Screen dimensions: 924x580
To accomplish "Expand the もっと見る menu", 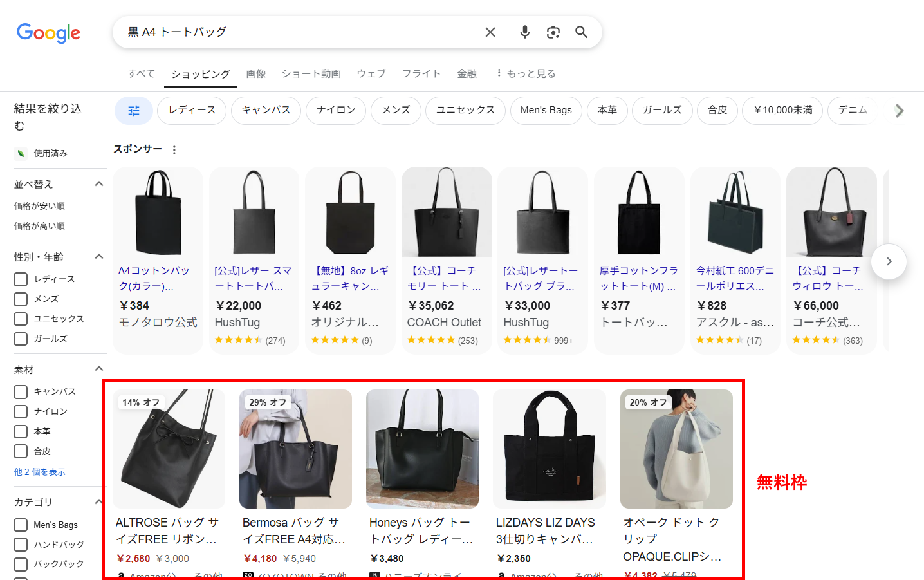I will click(x=526, y=73).
